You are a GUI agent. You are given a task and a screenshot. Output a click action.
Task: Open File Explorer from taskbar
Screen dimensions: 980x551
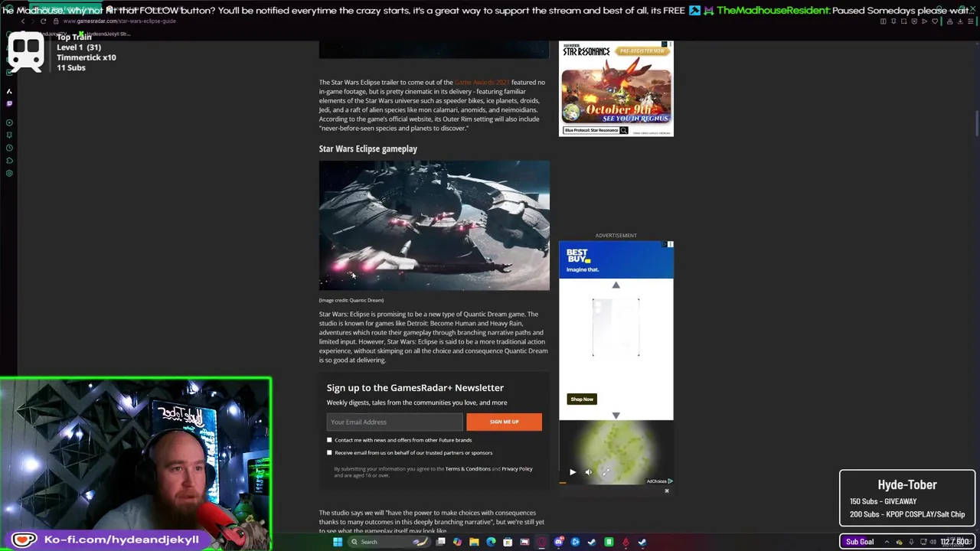tap(474, 542)
